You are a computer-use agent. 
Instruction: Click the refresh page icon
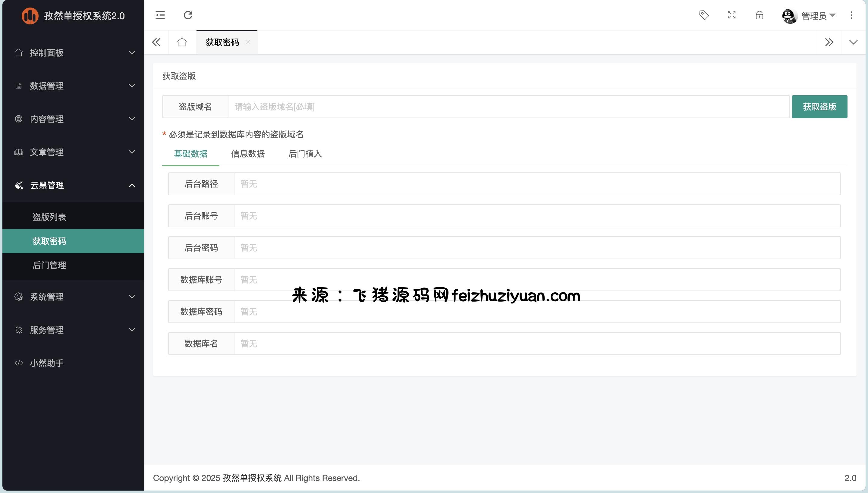(x=188, y=15)
